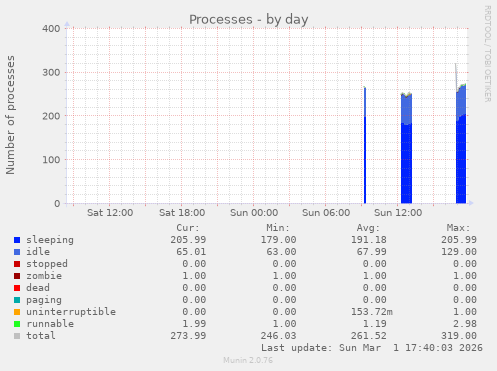
Task: Click the zombie legend color swatch
Action: (x=17, y=276)
